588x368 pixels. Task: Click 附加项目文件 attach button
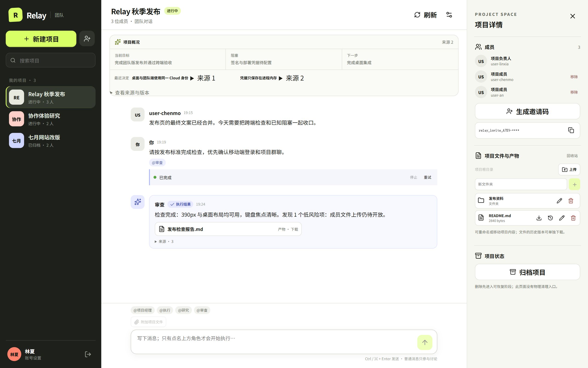[x=148, y=322]
